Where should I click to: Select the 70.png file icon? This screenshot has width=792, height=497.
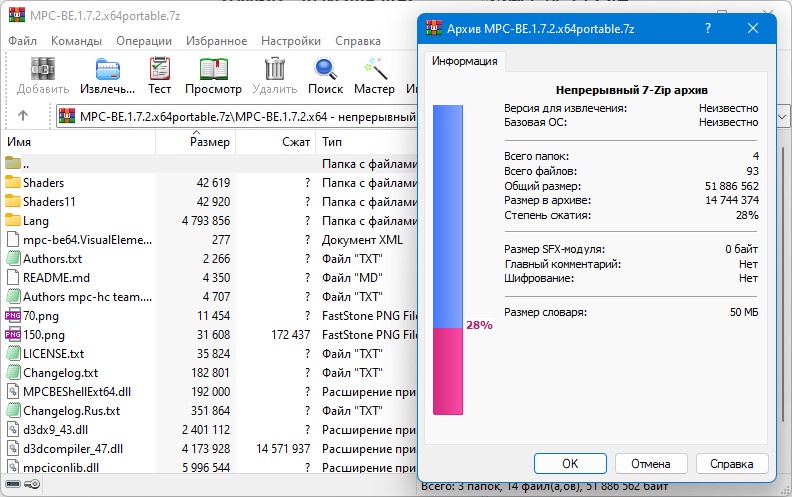tap(13, 316)
